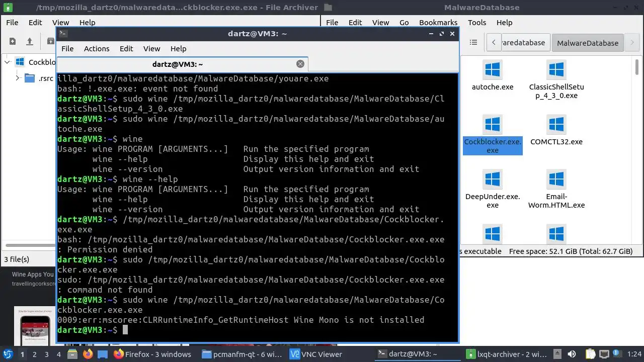
Task: Open Go menu in file manager
Action: pyautogui.click(x=404, y=23)
